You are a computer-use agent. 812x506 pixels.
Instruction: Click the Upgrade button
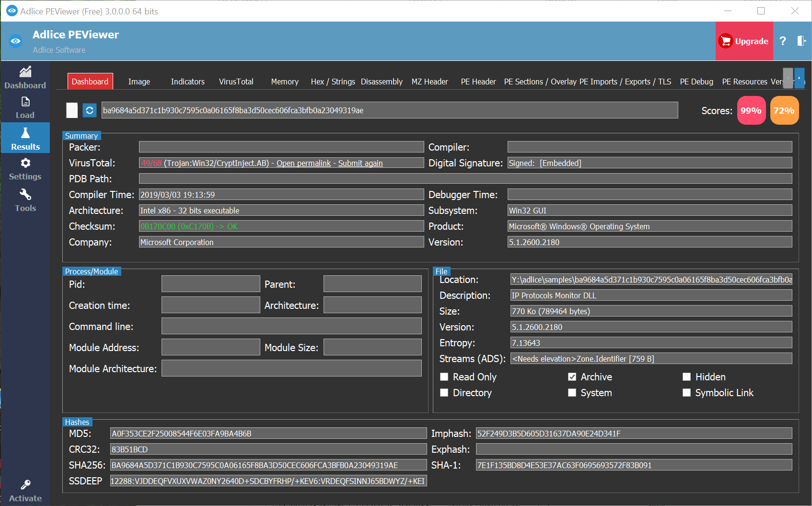click(x=744, y=41)
